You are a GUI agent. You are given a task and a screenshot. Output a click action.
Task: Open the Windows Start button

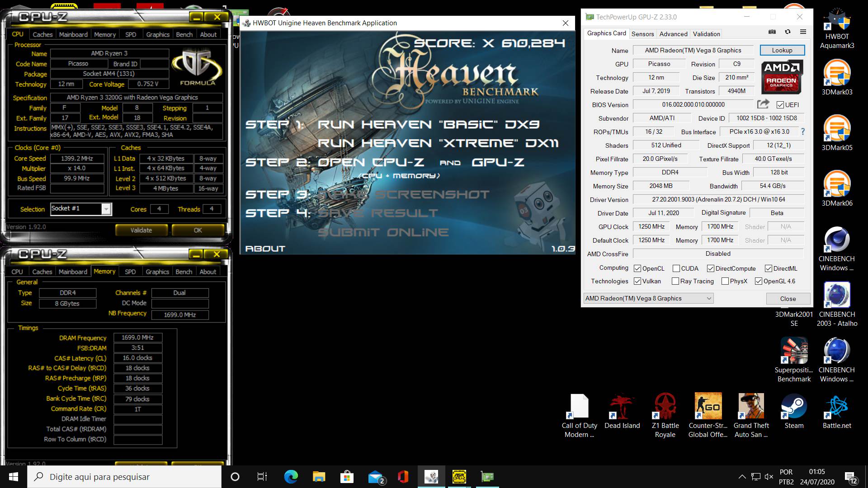pos(13,477)
